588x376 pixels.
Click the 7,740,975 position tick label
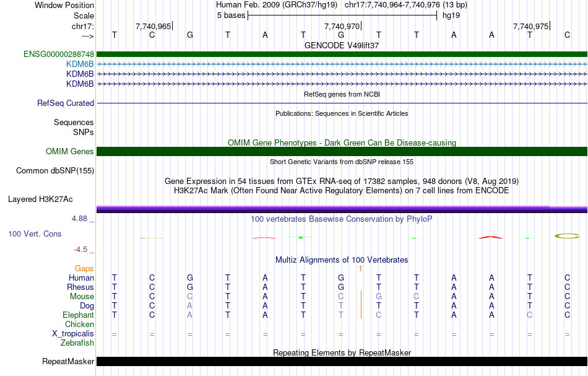click(x=530, y=26)
